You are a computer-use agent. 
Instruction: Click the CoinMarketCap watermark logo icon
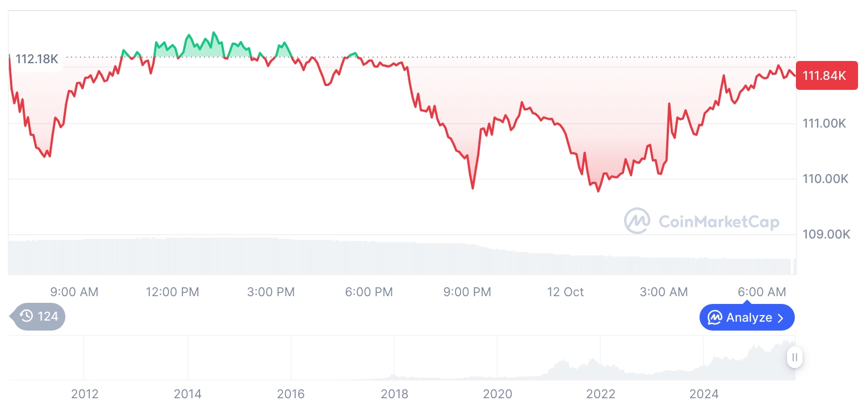tap(637, 221)
